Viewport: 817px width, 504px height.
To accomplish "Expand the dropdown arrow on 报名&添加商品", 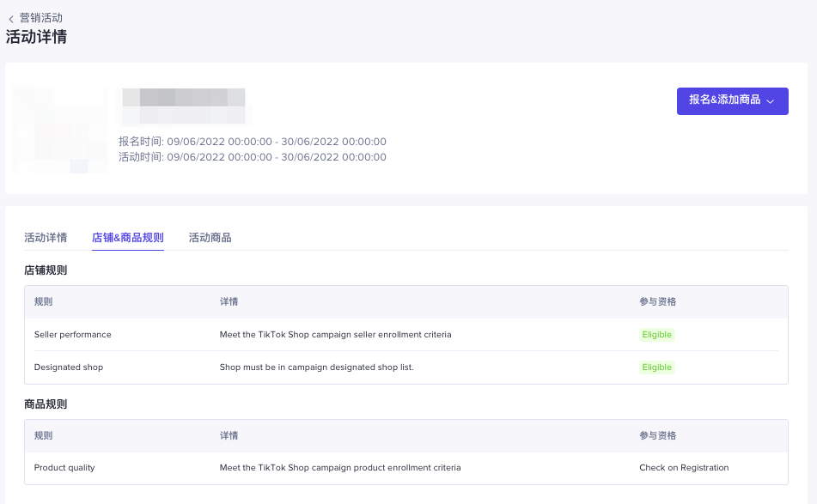I will (771, 101).
